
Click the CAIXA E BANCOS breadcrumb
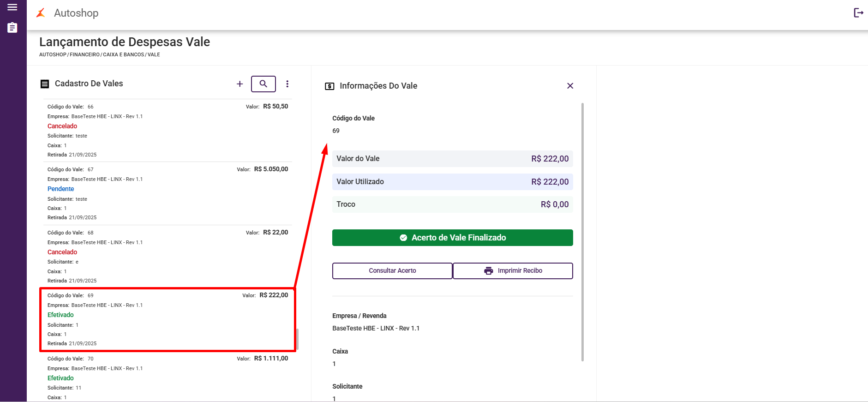(x=123, y=54)
